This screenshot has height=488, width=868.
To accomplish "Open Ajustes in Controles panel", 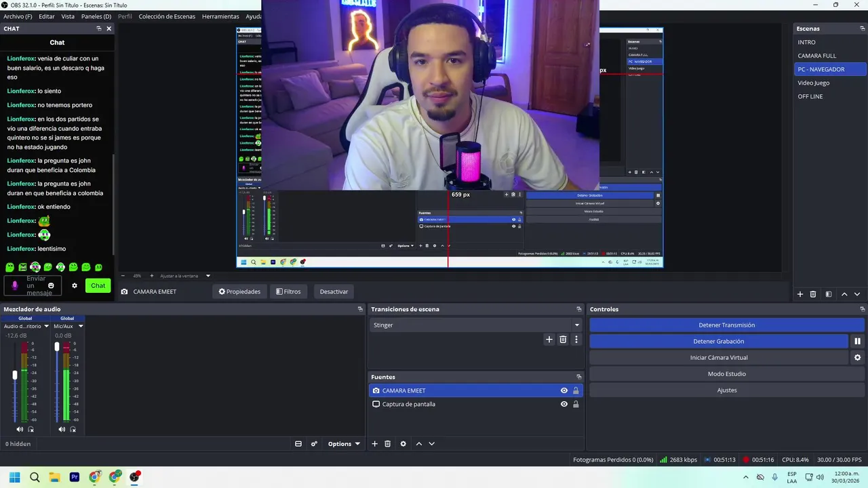I will click(726, 390).
